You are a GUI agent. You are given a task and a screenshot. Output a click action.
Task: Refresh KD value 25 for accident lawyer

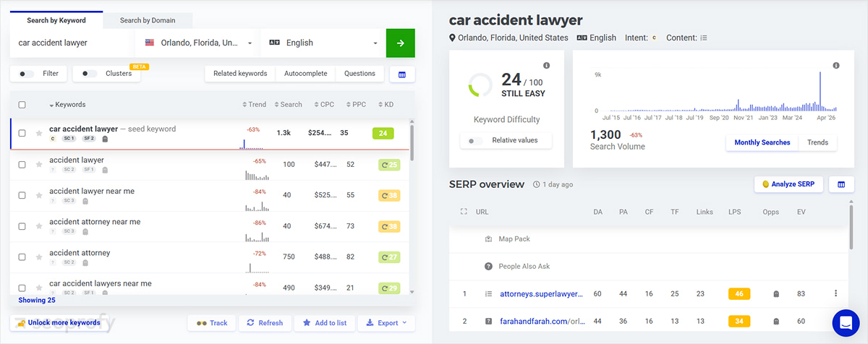(389, 165)
